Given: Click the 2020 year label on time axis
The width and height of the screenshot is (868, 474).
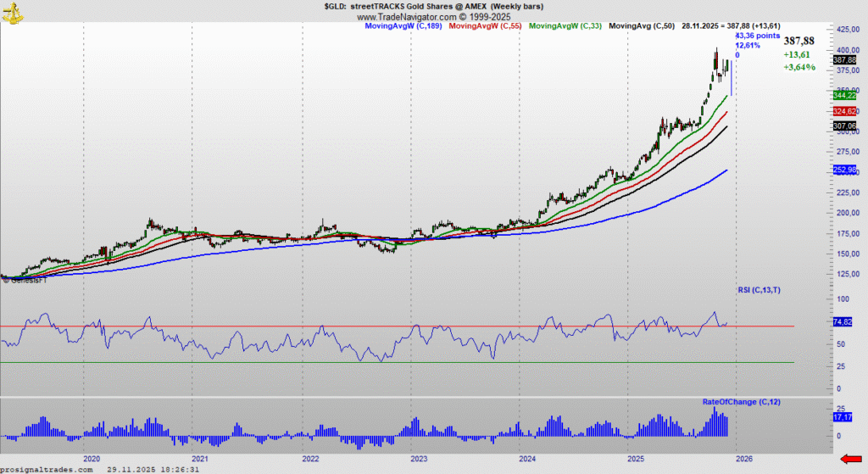Looking at the screenshot, I should coord(92,459).
